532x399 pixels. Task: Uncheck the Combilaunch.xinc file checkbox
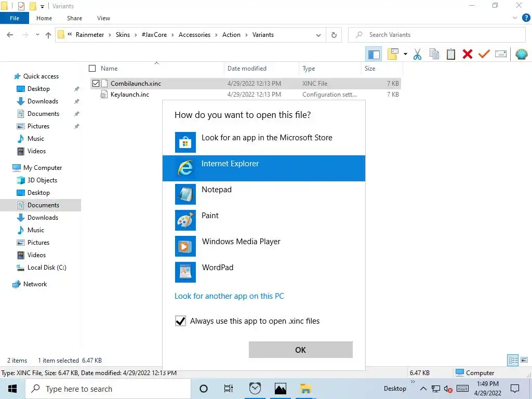(x=96, y=84)
